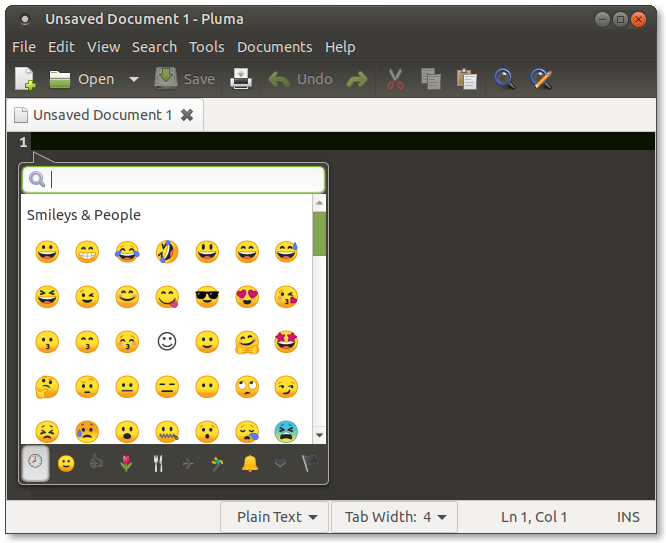The width and height of the screenshot is (666, 543).
Task: Click the Print toolbar icon
Action: click(x=241, y=79)
